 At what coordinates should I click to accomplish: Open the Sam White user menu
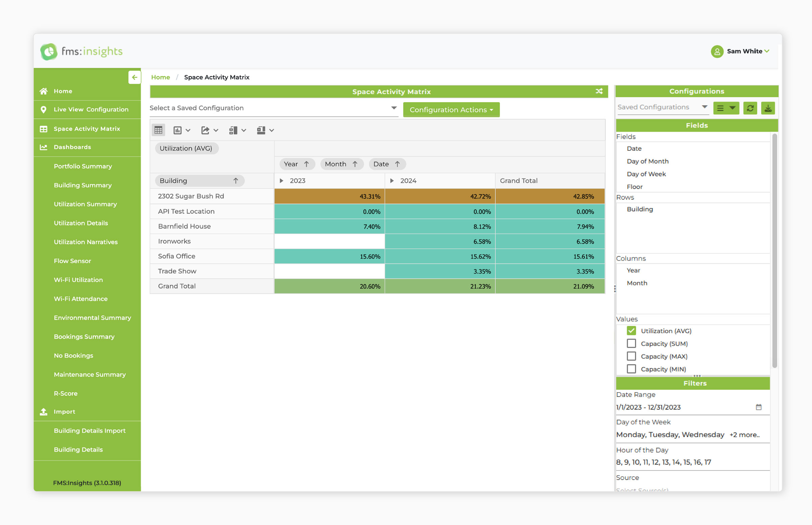(x=740, y=51)
